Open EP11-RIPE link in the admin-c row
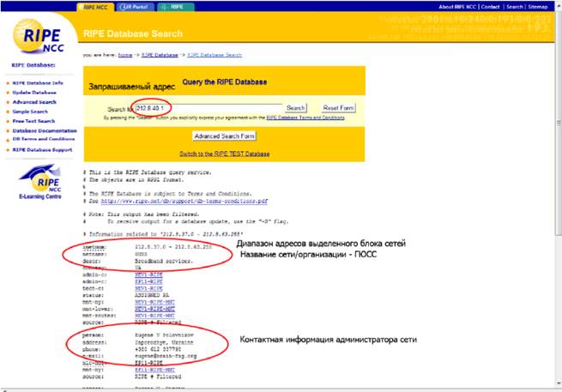Screen dimensions: 562x392 click(148, 281)
